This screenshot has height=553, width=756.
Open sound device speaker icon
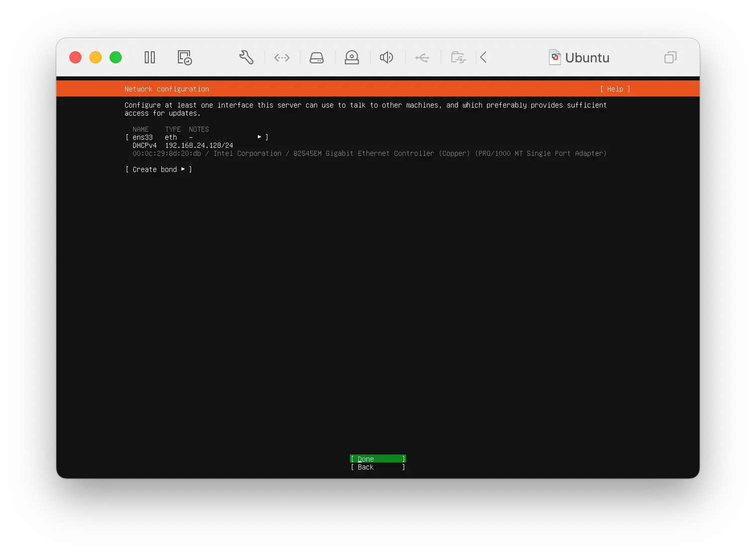387,57
